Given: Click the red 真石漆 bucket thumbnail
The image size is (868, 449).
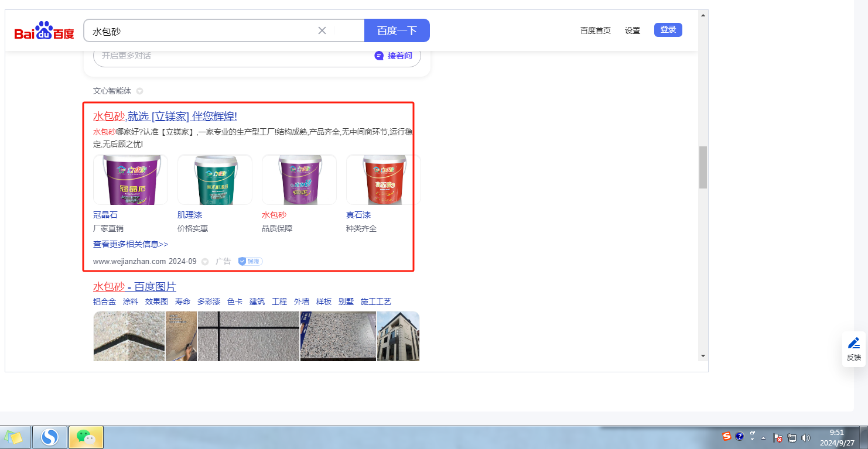Looking at the screenshot, I should pyautogui.click(x=384, y=180).
